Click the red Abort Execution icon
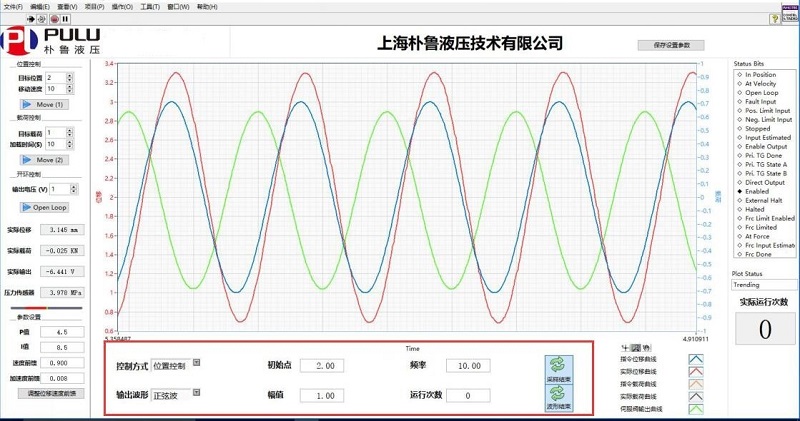 (x=55, y=19)
